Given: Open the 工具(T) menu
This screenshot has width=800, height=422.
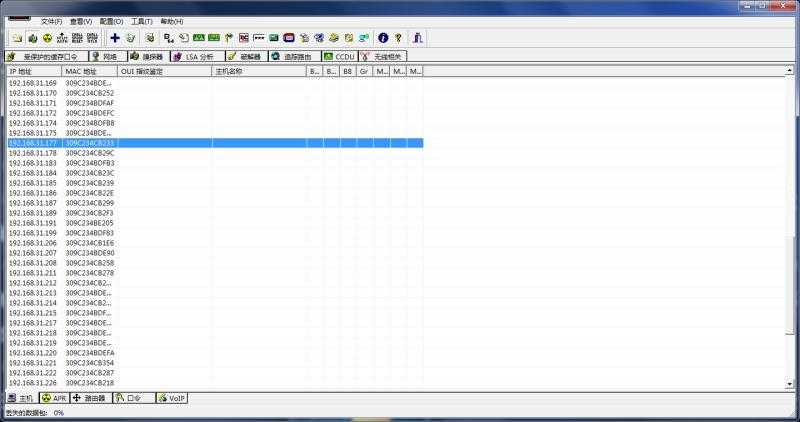Looking at the screenshot, I should click(141, 21).
